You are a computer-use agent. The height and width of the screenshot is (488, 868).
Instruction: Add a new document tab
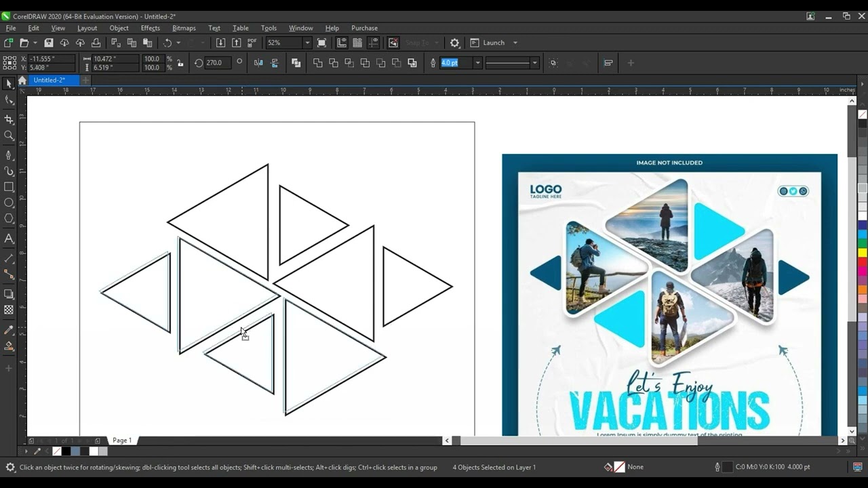(85, 80)
